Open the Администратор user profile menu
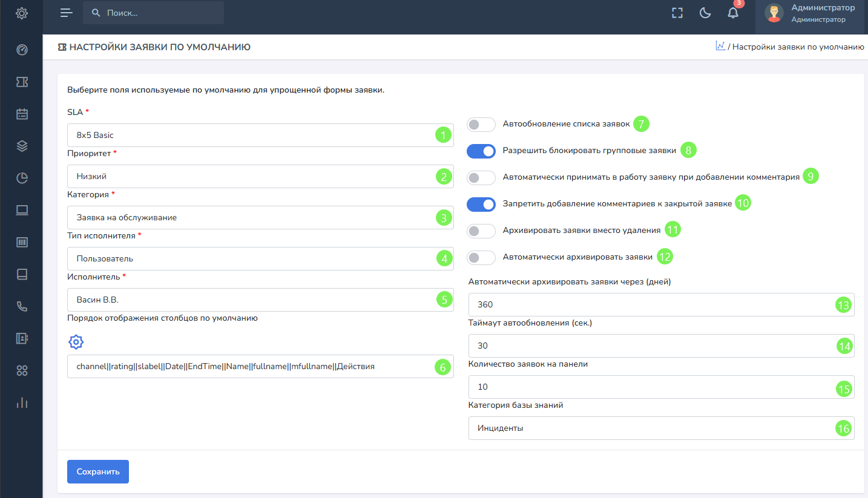 pos(811,13)
